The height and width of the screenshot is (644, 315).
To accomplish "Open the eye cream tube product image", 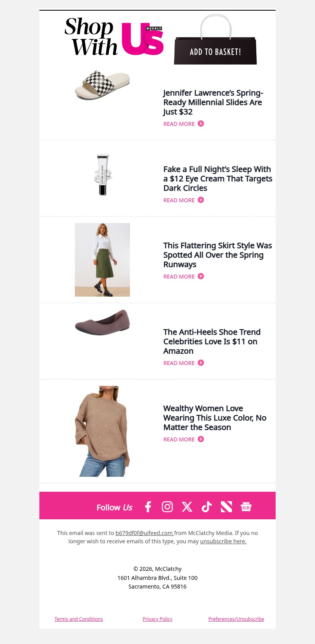I will (103, 175).
